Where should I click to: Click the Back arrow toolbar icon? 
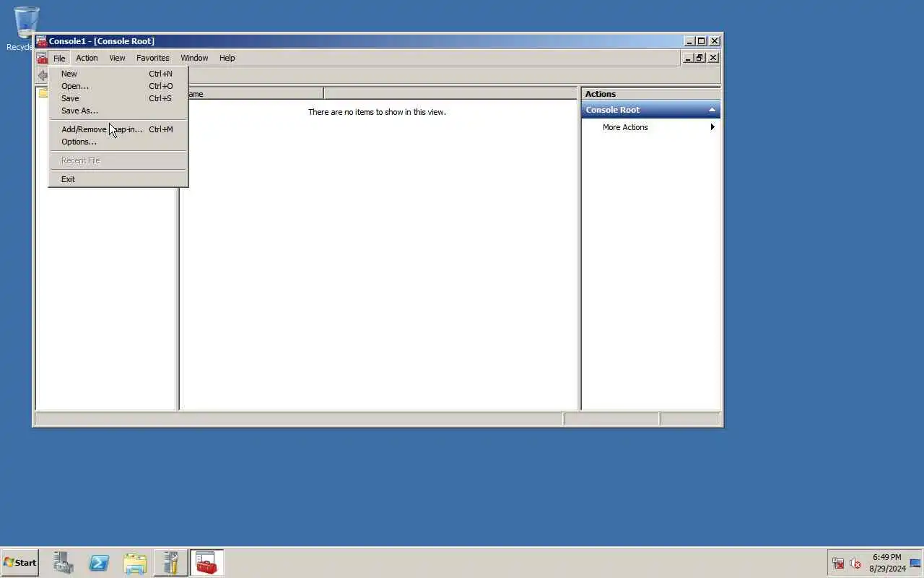tap(43, 75)
